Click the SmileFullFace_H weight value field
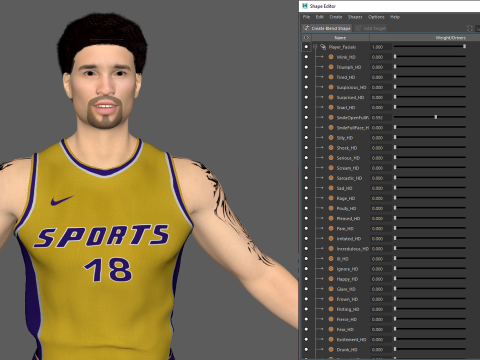The width and height of the screenshot is (480, 360). (x=381, y=128)
